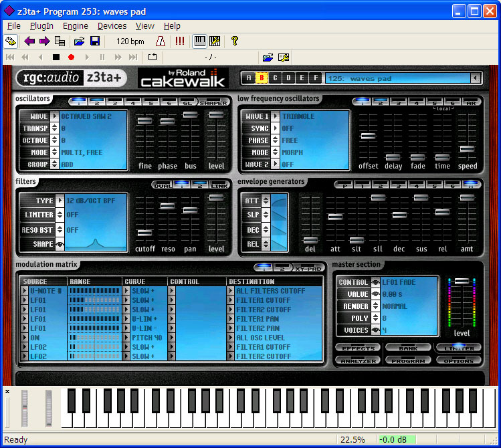Toggle the metronome icon

pyautogui.click(x=161, y=41)
